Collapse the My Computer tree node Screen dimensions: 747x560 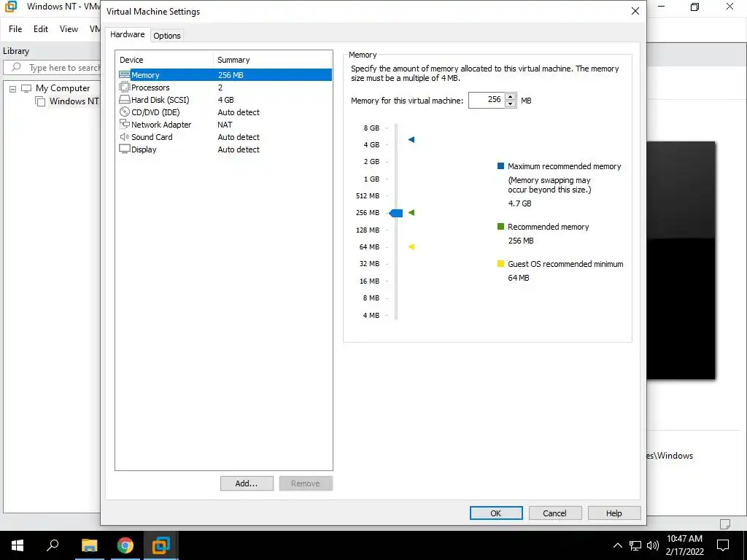pos(13,88)
